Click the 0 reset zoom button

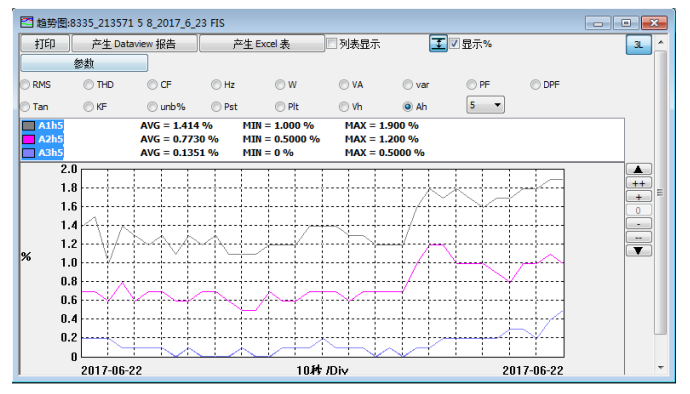click(639, 210)
